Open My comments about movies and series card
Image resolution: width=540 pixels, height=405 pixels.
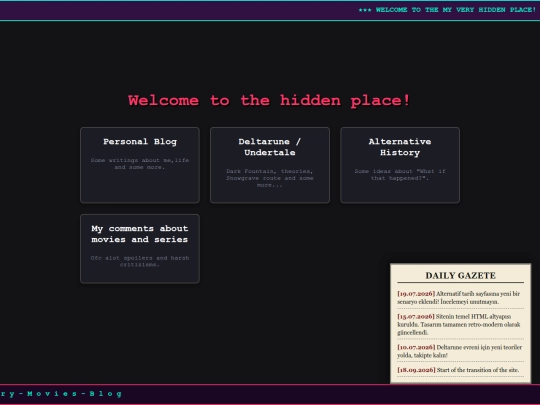point(140,249)
